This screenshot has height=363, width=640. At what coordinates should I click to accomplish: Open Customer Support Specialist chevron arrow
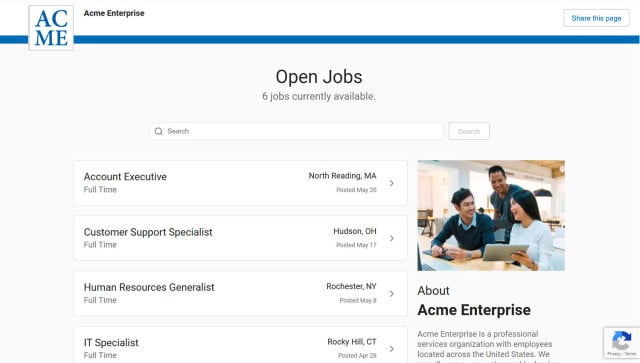pyautogui.click(x=391, y=238)
